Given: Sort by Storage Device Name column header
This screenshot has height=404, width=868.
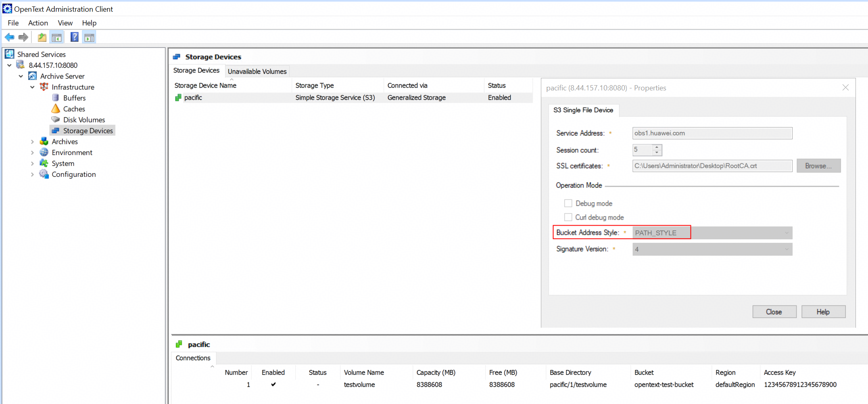Looking at the screenshot, I should pos(231,86).
